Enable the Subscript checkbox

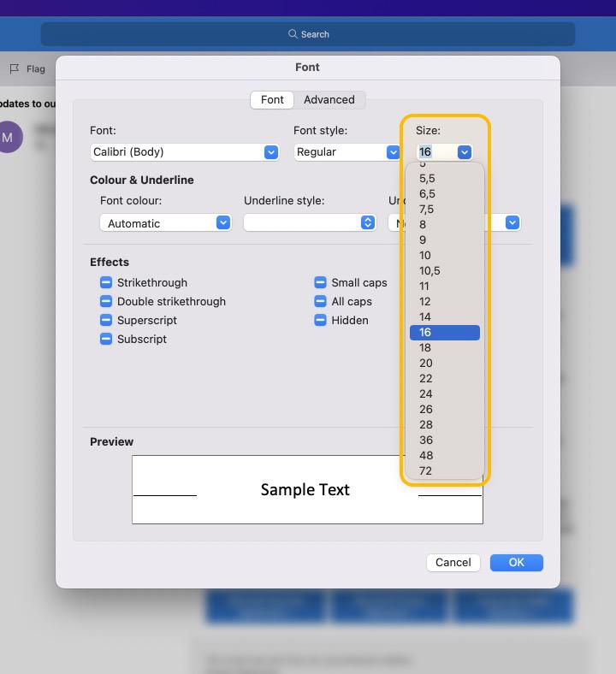(106, 339)
